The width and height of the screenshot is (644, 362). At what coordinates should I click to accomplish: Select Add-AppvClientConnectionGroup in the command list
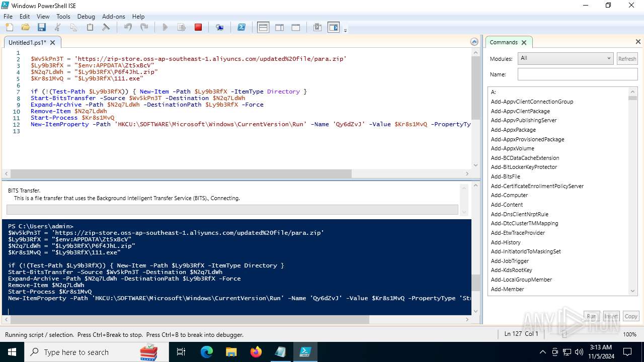[x=532, y=102]
